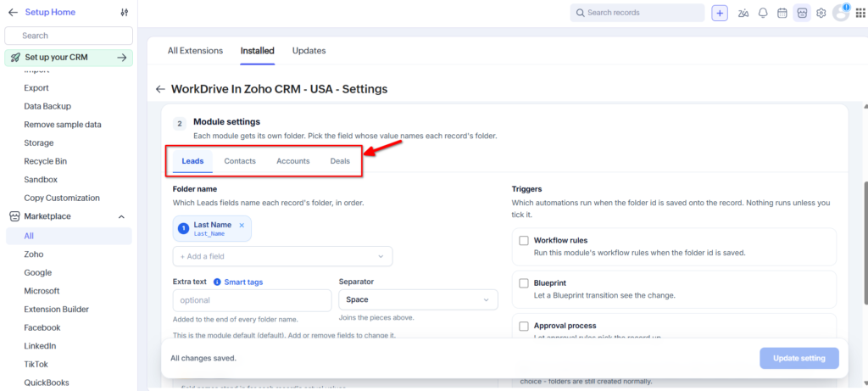Select All under Marketplace
The width and height of the screenshot is (868, 391).
click(69, 236)
